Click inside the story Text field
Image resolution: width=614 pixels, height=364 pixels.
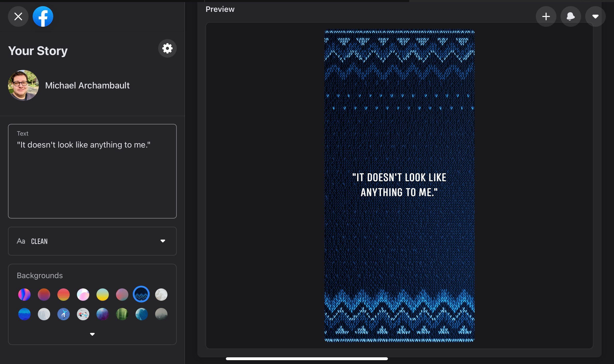coord(92,171)
